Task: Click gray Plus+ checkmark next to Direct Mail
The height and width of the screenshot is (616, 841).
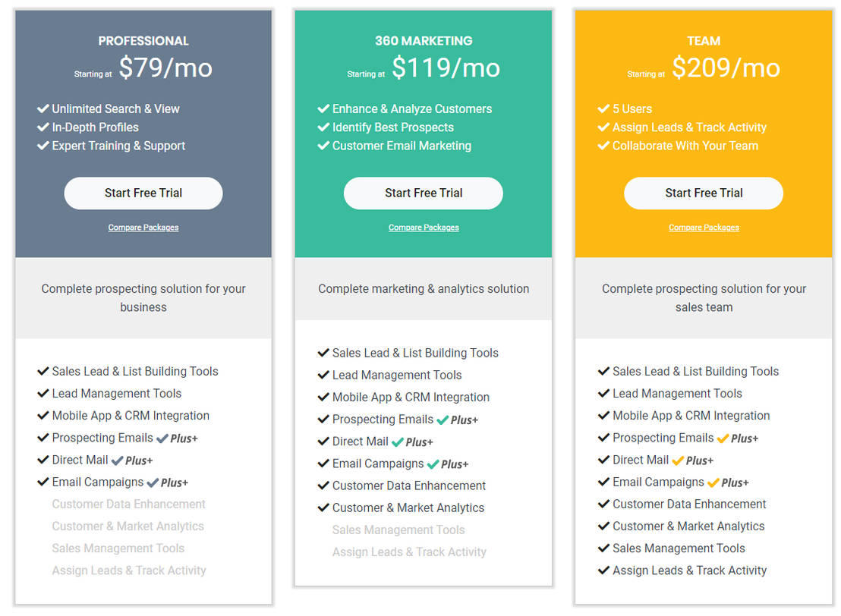Action: [117, 460]
